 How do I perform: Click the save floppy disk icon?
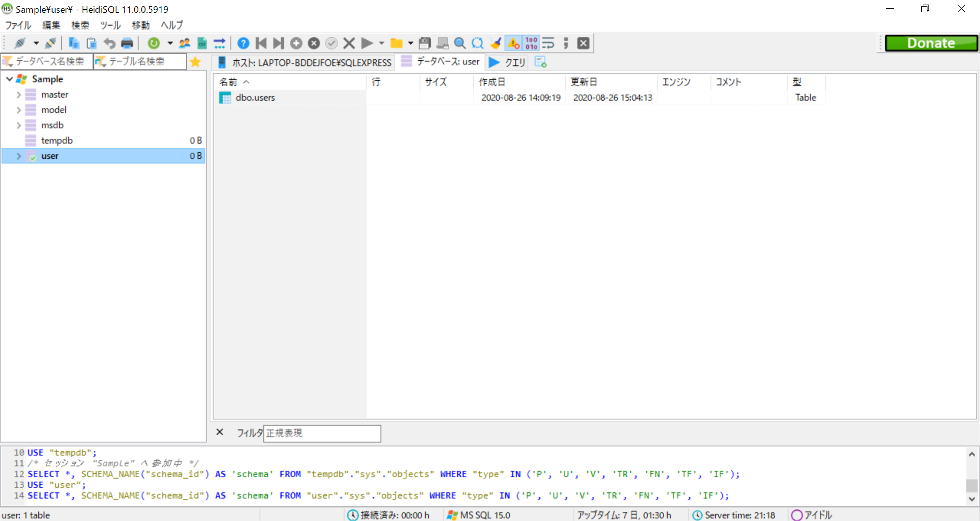[425, 43]
